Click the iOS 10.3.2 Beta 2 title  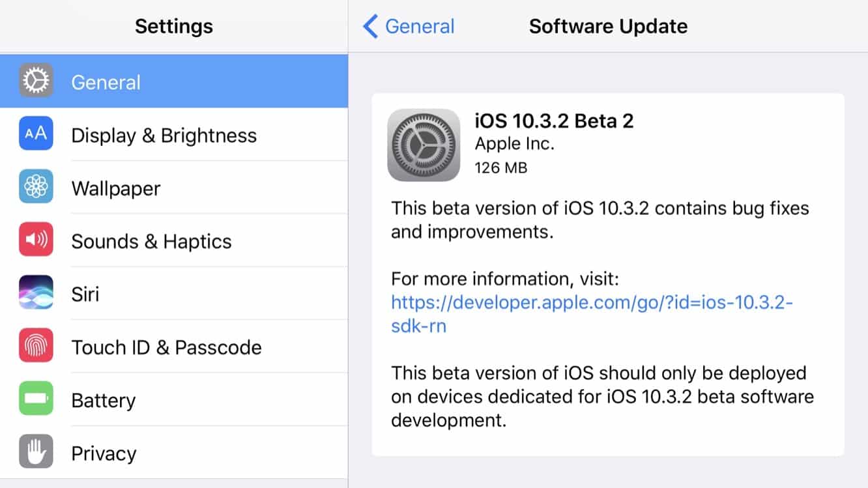[x=554, y=121]
